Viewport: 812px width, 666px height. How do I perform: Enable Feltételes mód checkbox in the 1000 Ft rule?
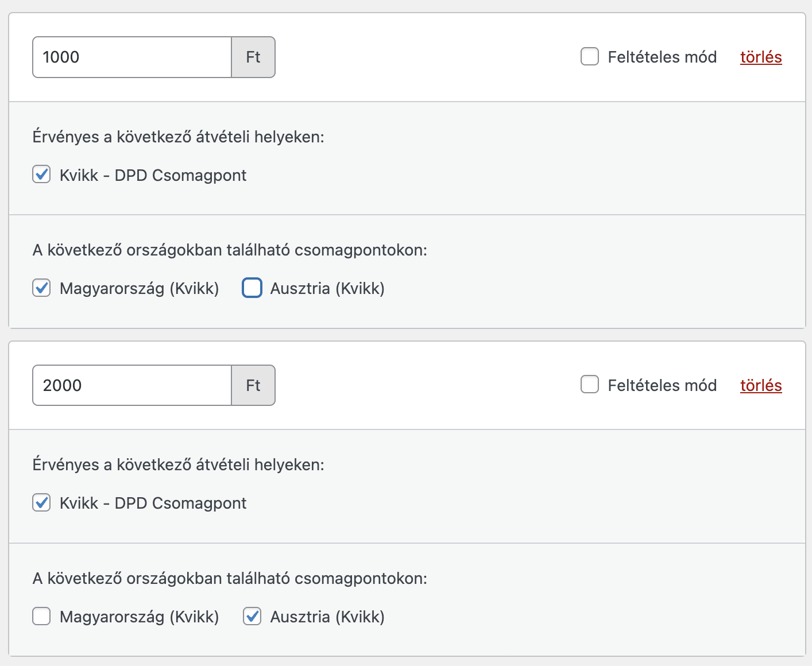click(590, 57)
